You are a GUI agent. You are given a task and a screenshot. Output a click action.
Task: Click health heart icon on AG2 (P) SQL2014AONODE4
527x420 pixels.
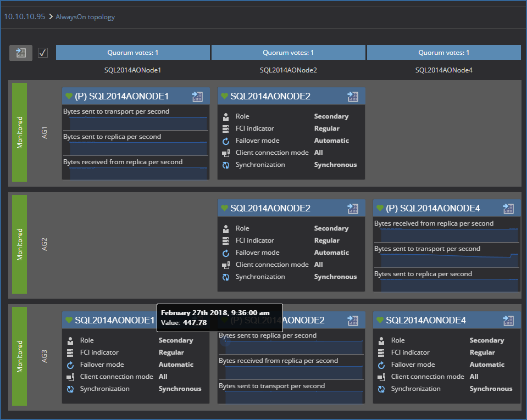[x=380, y=208]
